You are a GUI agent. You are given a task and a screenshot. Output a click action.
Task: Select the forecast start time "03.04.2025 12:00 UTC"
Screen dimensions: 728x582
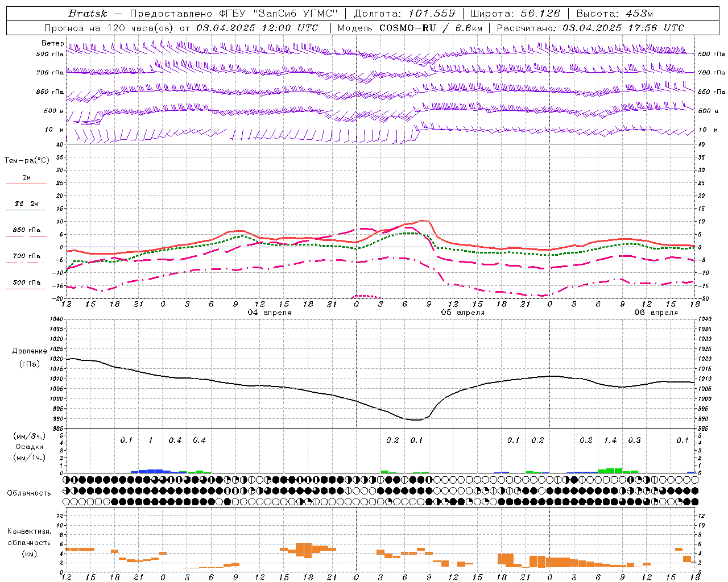(x=257, y=28)
